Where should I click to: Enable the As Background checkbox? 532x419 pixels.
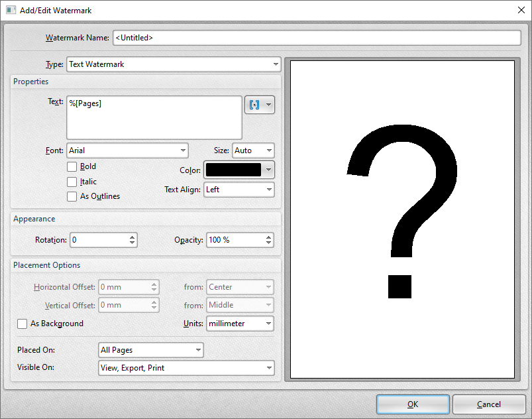(x=23, y=324)
